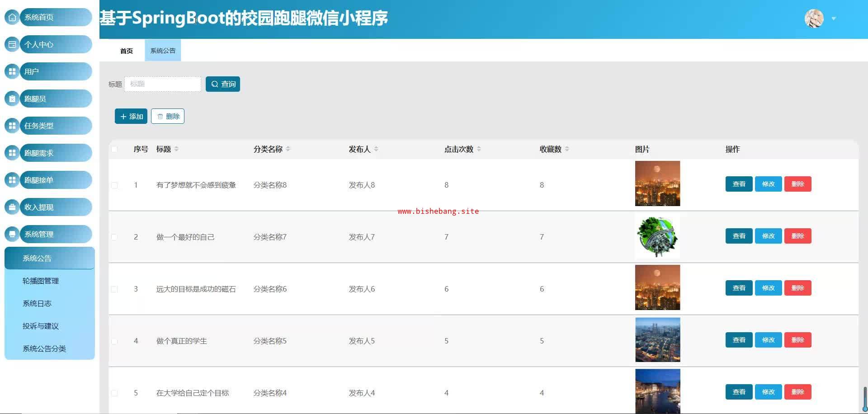Click the home icon beside 系统首页
Screen dimensions: 868x414
(12, 17)
